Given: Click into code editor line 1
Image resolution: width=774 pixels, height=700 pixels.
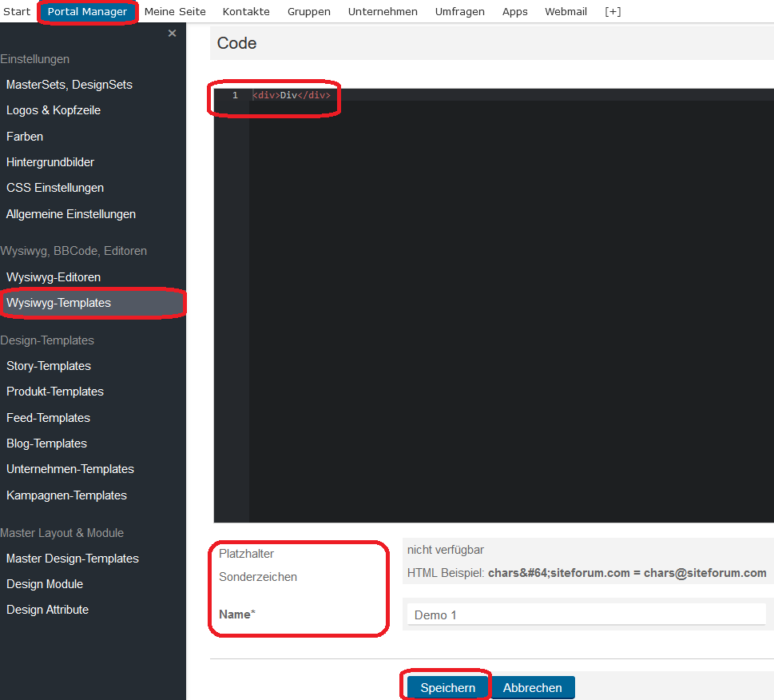Looking at the screenshot, I should click(479, 95).
